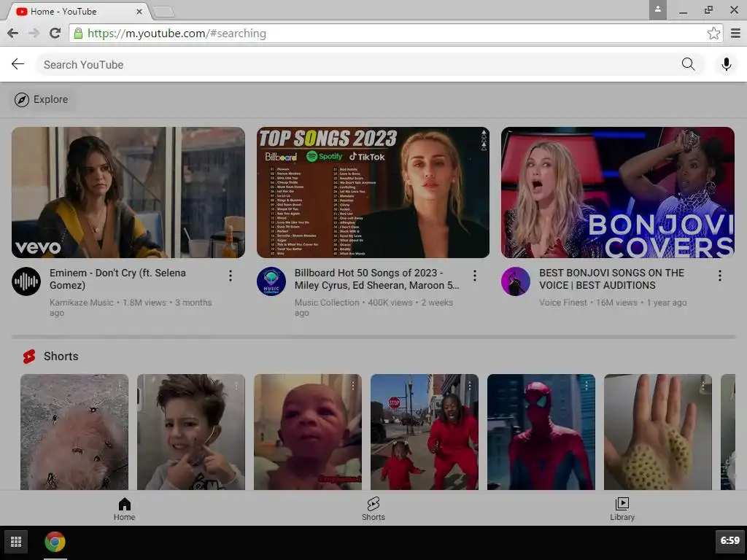This screenshot has height=560, width=747.
Task: Open the Short with the smiling boy
Action: click(x=191, y=432)
